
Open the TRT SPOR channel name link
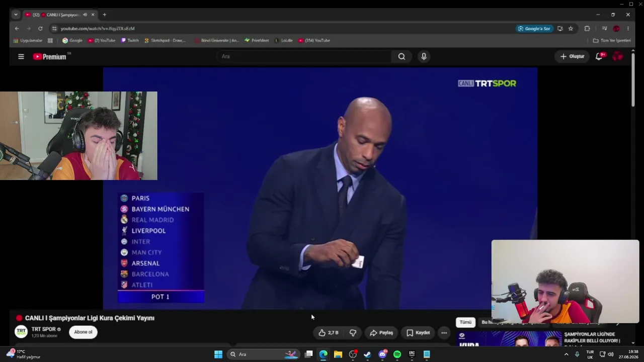(44, 329)
